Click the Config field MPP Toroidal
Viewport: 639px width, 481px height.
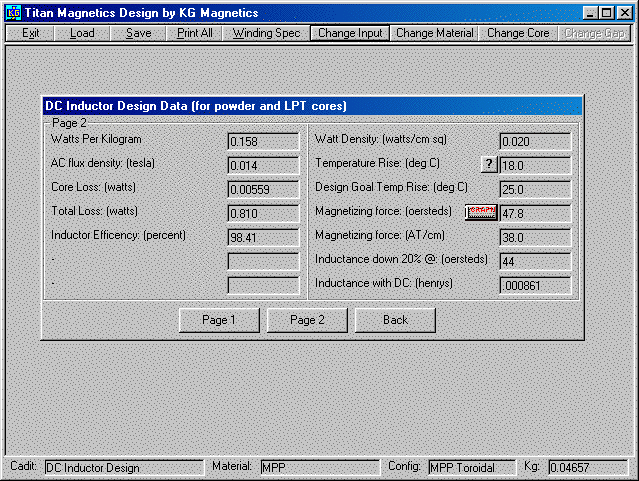click(x=472, y=468)
